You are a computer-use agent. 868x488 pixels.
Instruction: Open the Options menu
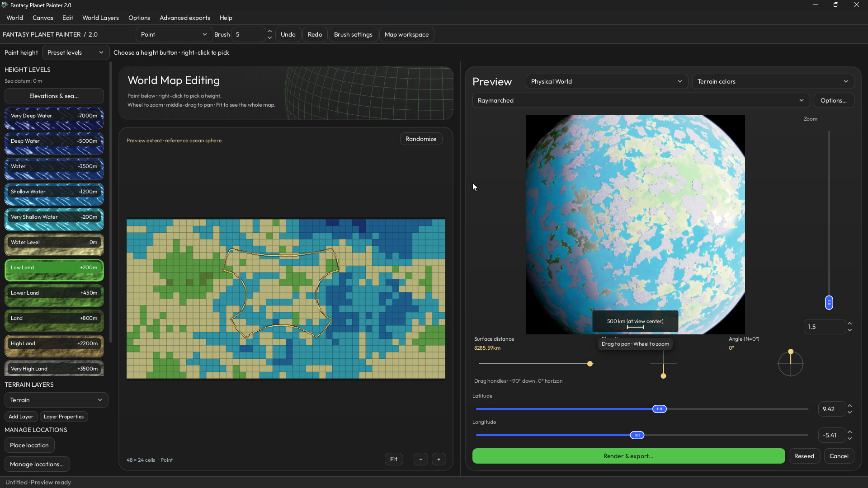(139, 18)
